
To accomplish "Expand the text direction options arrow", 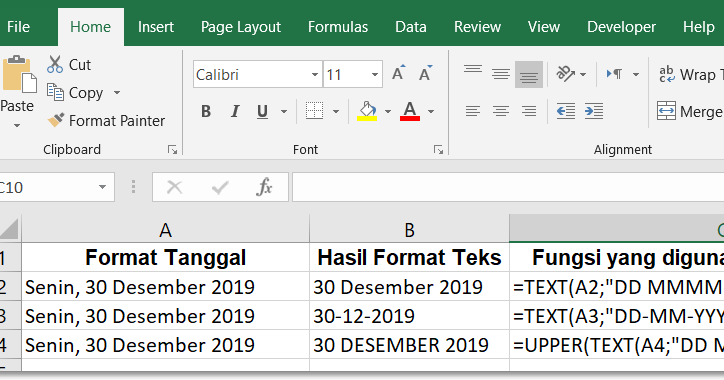I will click(x=636, y=74).
